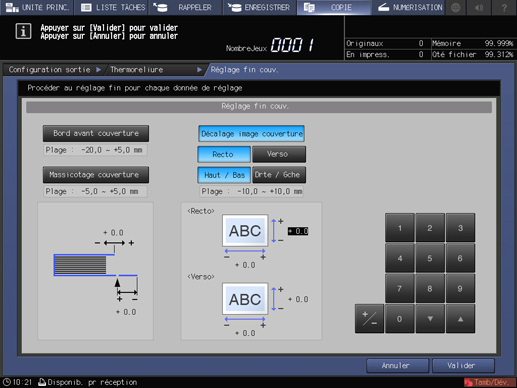Click the speaker sound icon

coord(479,7)
